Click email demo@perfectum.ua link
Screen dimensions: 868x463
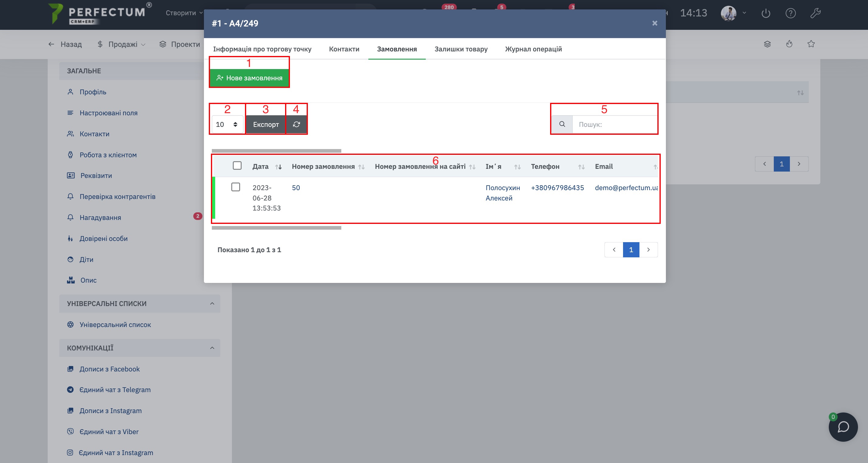(626, 188)
